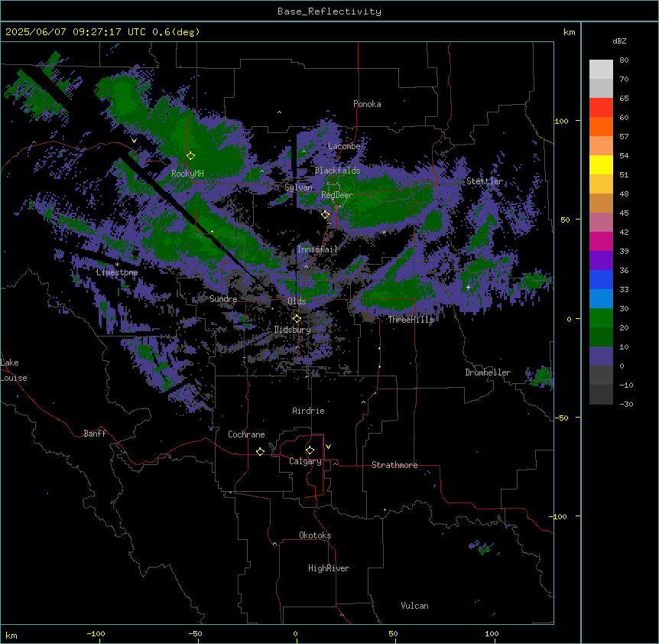Select the slate purple 0-10 dBZ legend swatch
Image resolution: width=659 pixels, height=644 pixels.
click(601, 356)
